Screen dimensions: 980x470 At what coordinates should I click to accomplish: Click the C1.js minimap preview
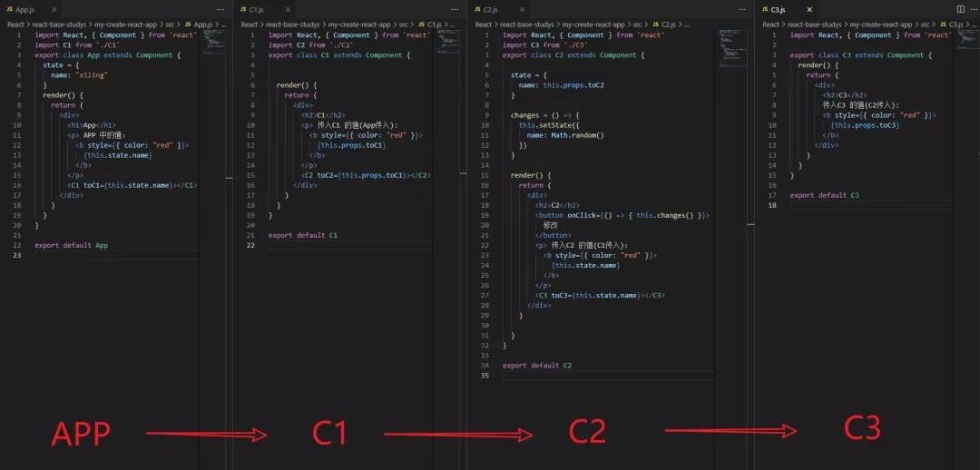coord(449,41)
